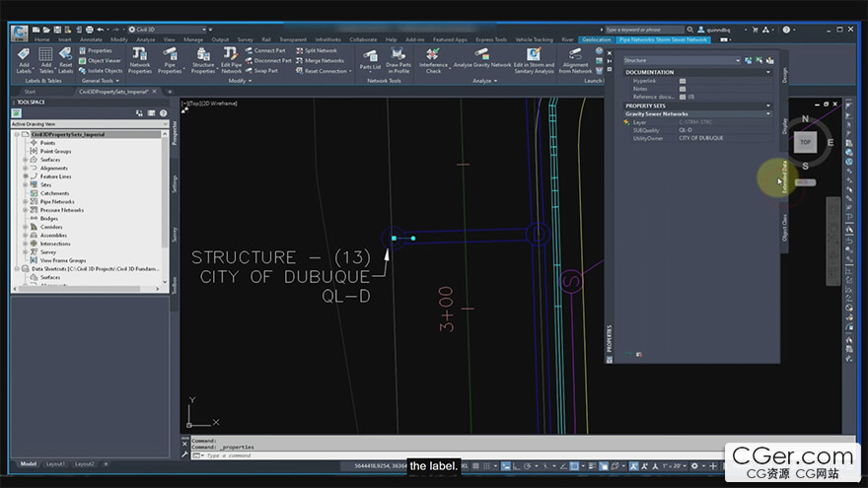Viewport: 868px width, 488px height.
Task: Click the Swap Part tool
Action: tap(261, 71)
